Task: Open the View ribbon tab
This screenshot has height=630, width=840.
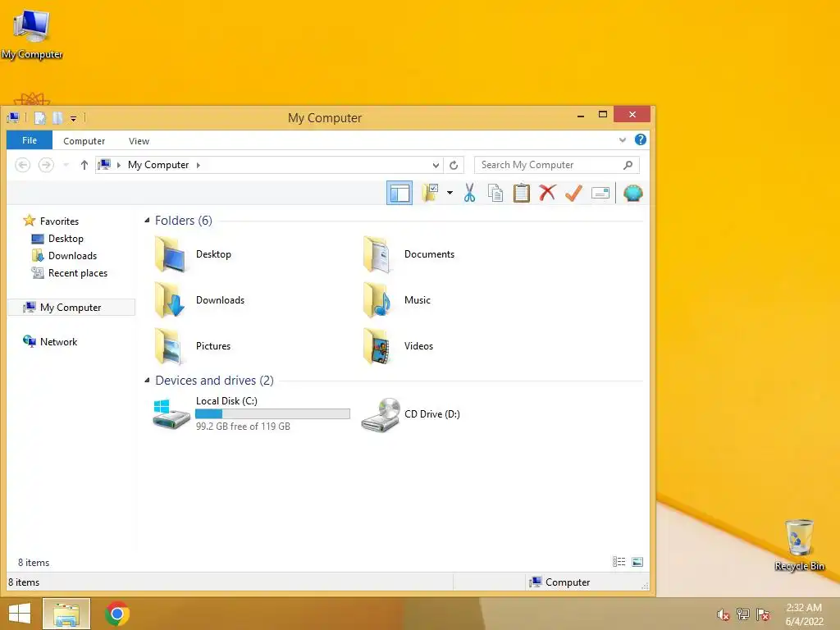Action: point(139,141)
